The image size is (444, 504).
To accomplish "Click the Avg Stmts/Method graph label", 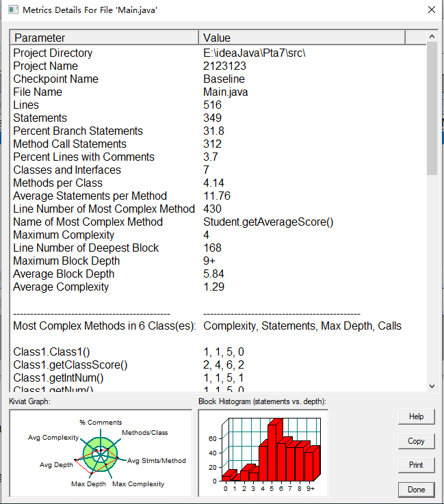I will pyautogui.click(x=157, y=461).
